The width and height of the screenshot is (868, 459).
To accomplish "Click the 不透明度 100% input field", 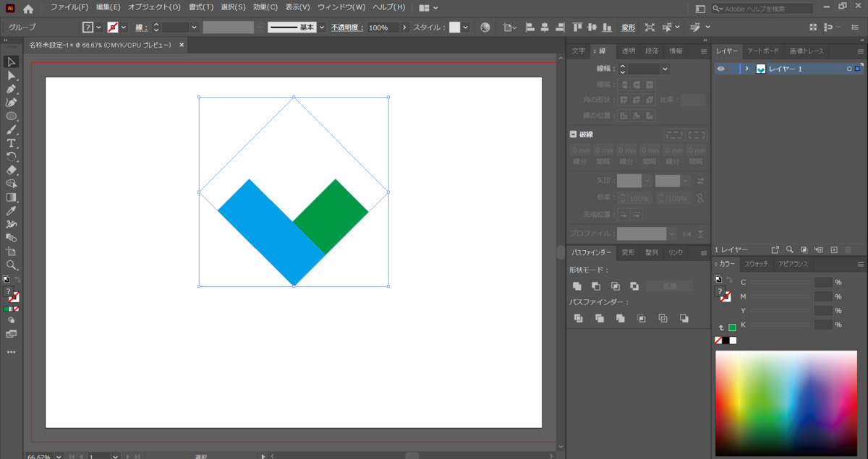I will [x=385, y=27].
